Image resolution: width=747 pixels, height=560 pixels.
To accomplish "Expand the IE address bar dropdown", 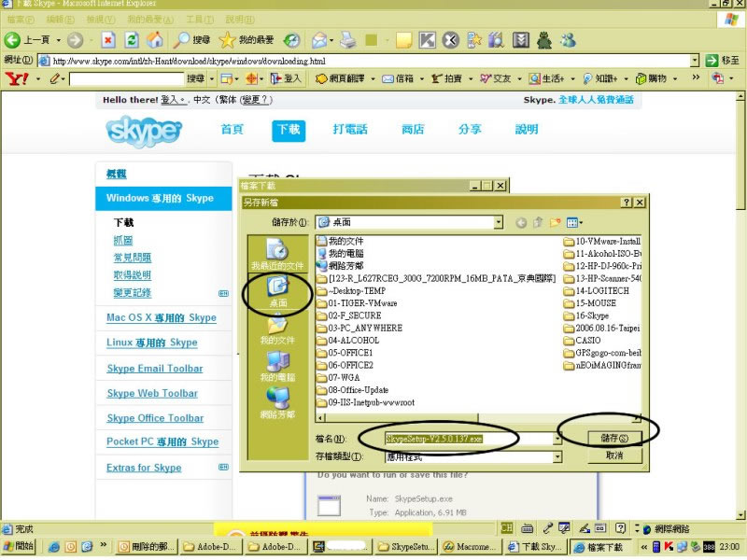I will pos(695,61).
